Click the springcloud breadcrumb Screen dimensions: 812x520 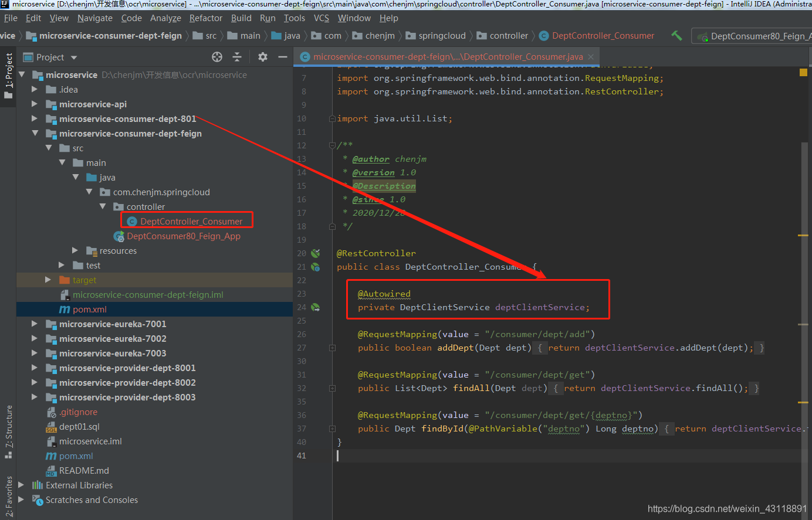[x=435, y=36]
